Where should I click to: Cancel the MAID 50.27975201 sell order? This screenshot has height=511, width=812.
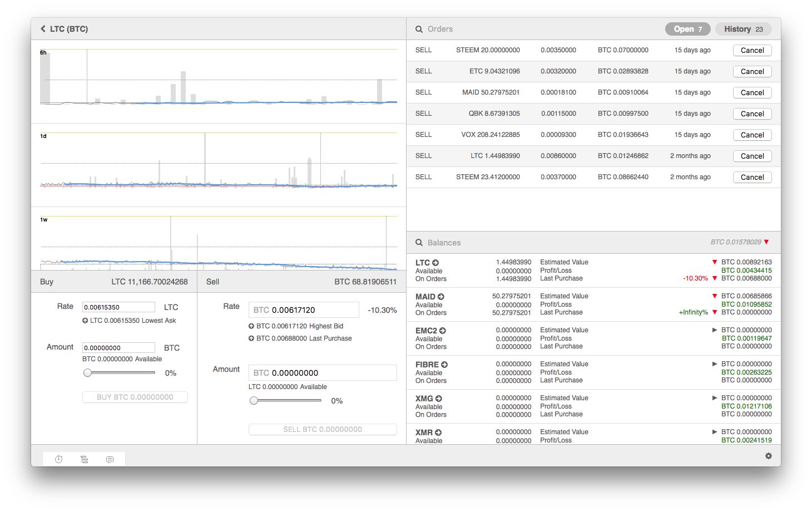(752, 92)
